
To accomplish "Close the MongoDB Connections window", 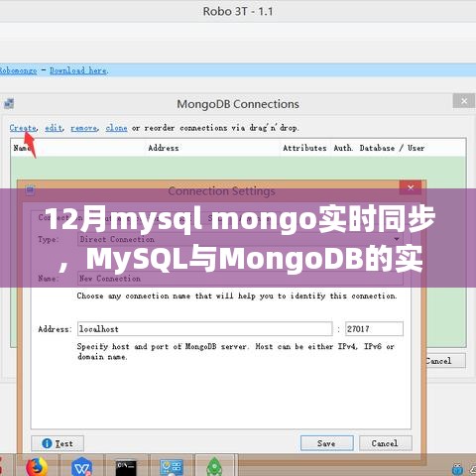I will pos(464,101).
